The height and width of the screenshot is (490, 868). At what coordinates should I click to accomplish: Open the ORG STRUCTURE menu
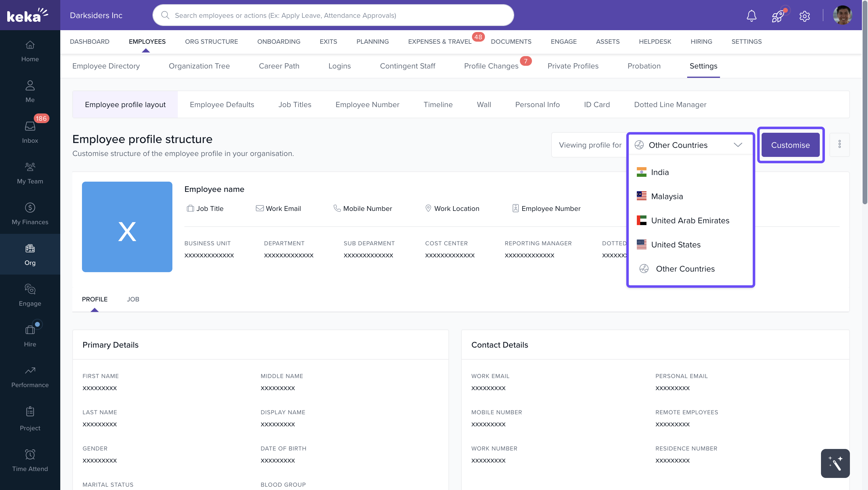[211, 41]
